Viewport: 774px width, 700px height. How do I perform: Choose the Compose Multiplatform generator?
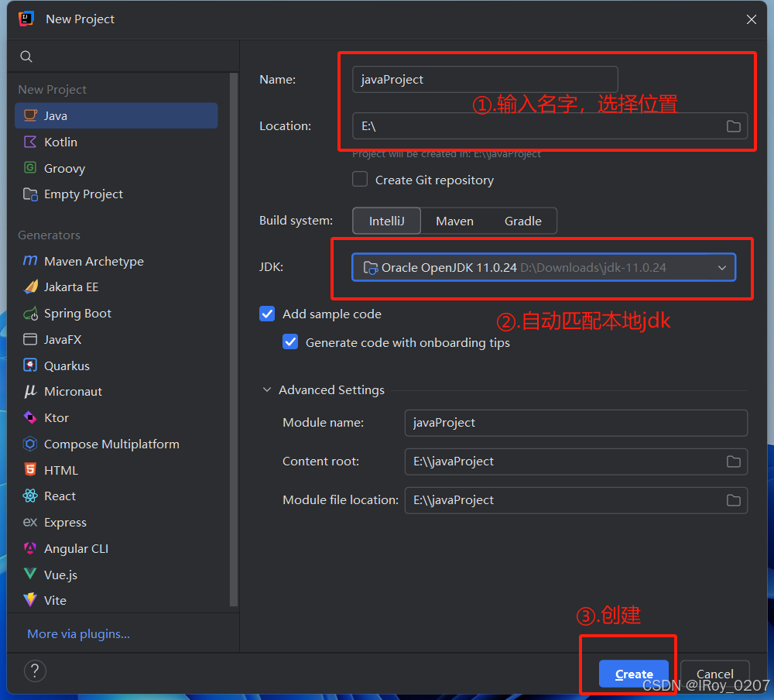(x=116, y=444)
